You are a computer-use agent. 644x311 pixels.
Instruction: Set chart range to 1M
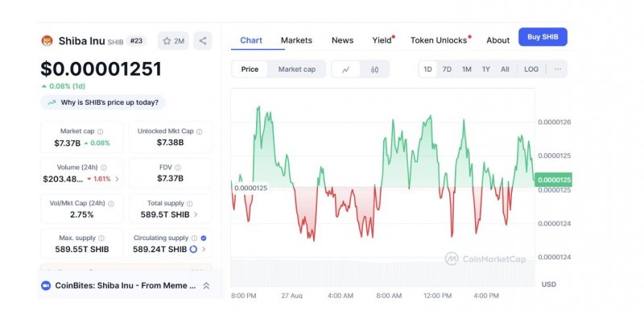tap(467, 69)
